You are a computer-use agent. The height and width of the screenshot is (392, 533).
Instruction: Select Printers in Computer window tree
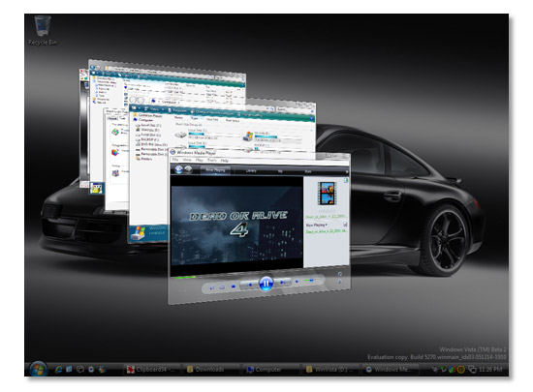coord(144,159)
